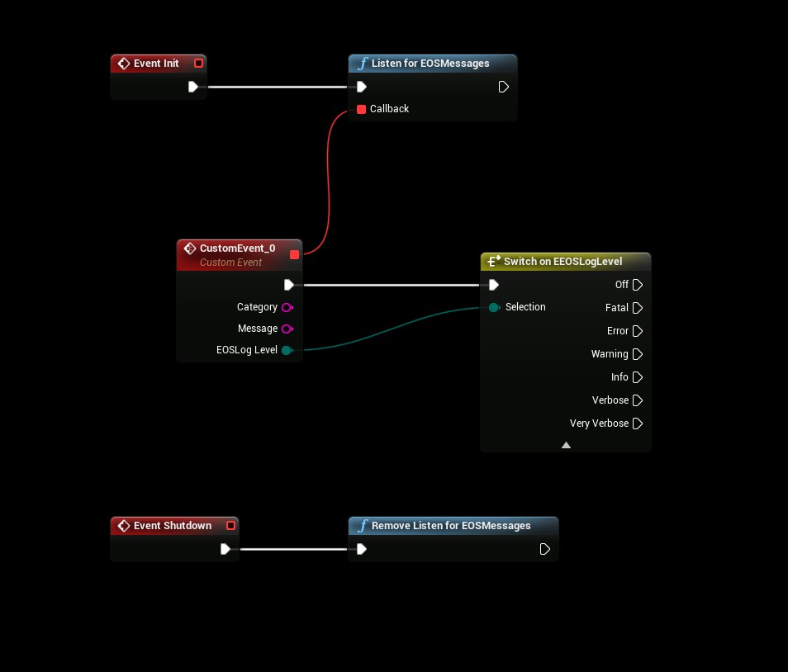
Task: Click Event Shutdown execution output pin
Action: point(225,549)
